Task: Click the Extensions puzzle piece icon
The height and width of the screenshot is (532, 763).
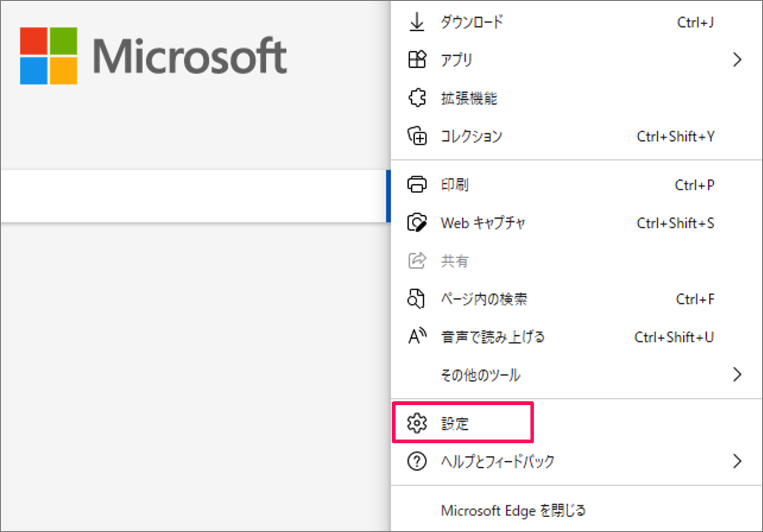Action: pos(418,97)
